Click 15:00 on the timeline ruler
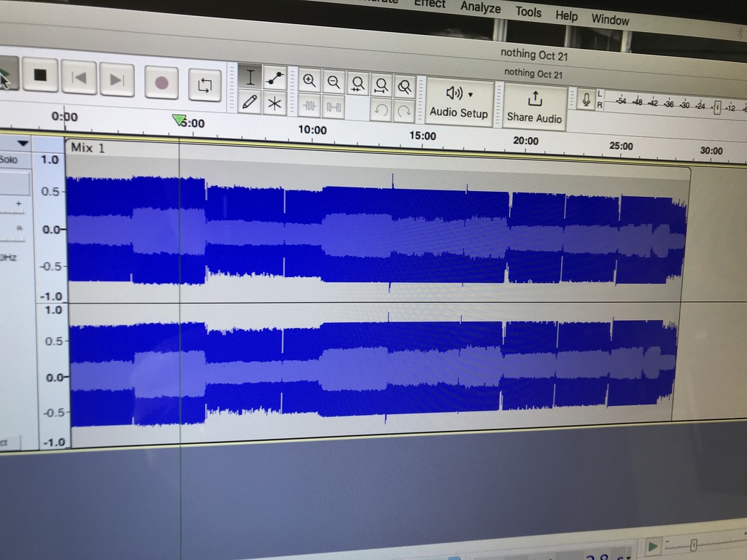Viewport: 747px width, 560px height. tap(422, 136)
